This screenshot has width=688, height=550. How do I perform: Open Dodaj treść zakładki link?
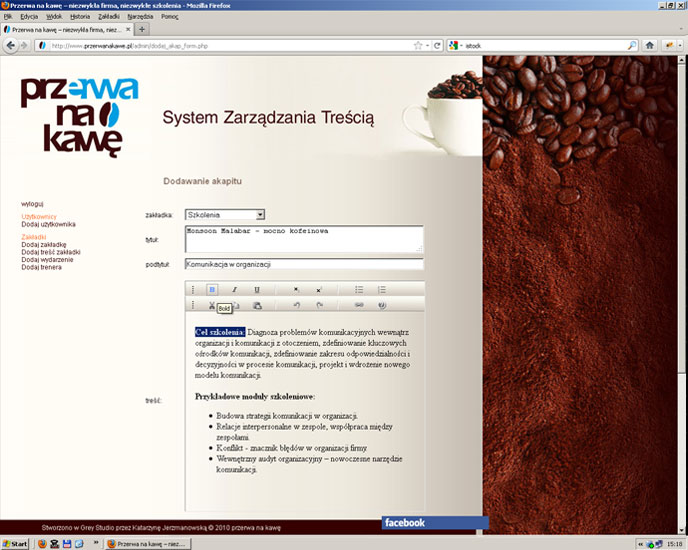click(51, 252)
